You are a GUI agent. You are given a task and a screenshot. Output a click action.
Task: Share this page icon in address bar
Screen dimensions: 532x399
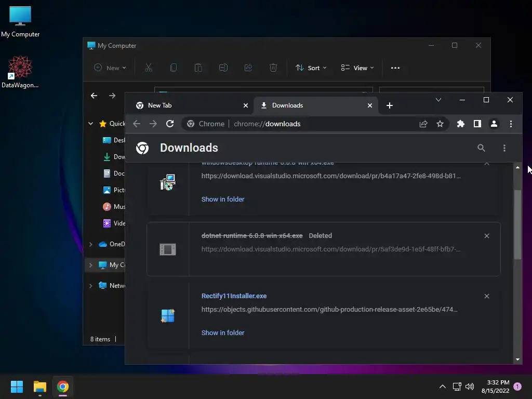423,124
